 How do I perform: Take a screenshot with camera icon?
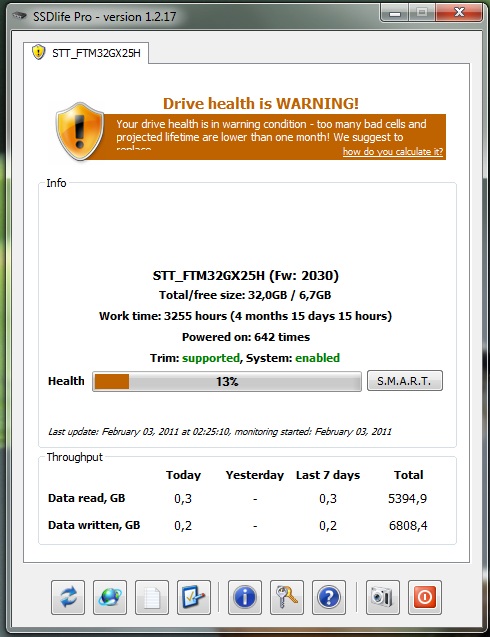[383, 597]
